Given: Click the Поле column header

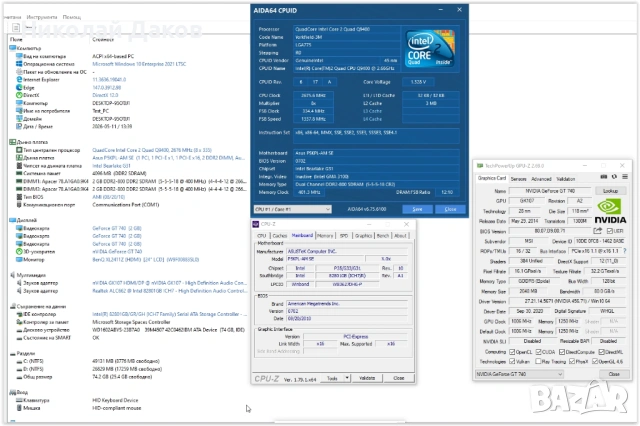Looking at the screenshot, I should pyautogui.click(x=16, y=40).
